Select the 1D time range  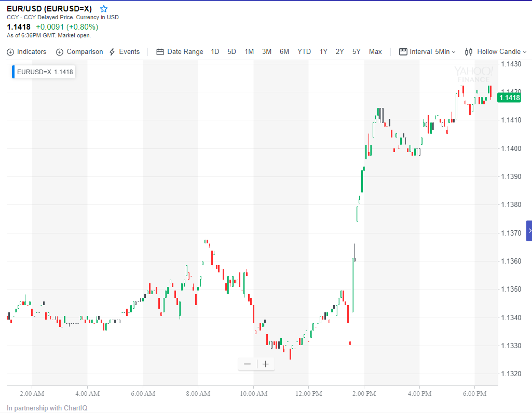point(215,52)
